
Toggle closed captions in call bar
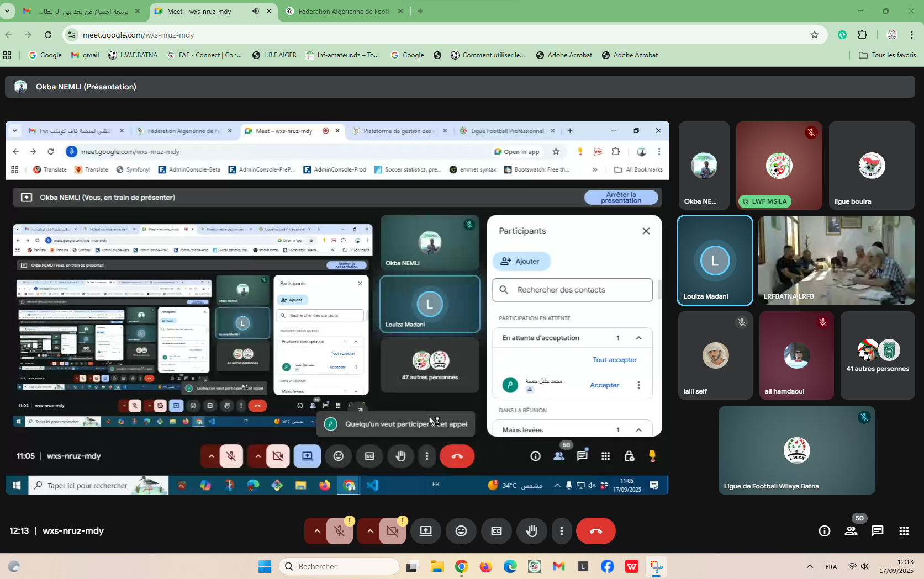click(x=497, y=531)
